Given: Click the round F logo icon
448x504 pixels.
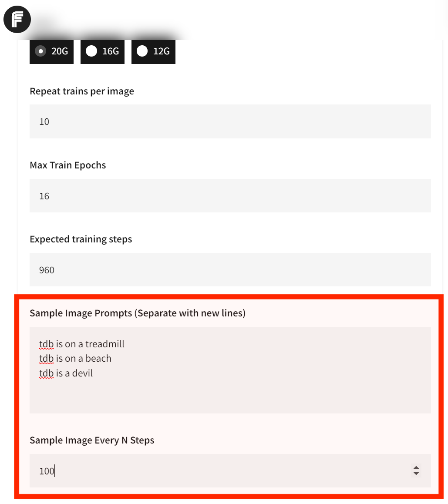Looking at the screenshot, I should pos(17,20).
